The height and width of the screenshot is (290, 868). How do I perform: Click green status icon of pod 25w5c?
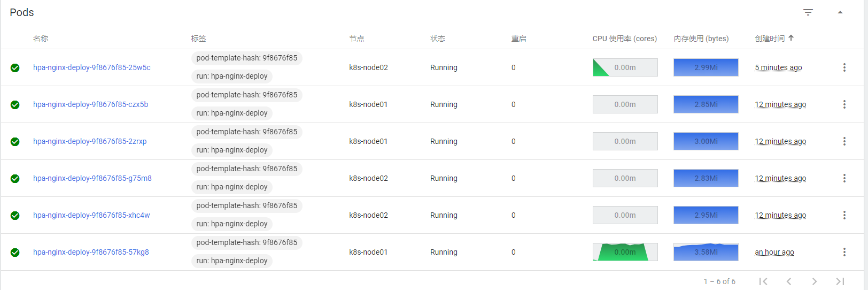point(15,68)
